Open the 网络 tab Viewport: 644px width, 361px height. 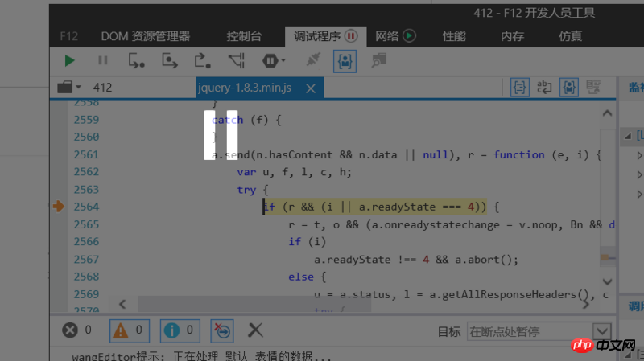point(394,36)
